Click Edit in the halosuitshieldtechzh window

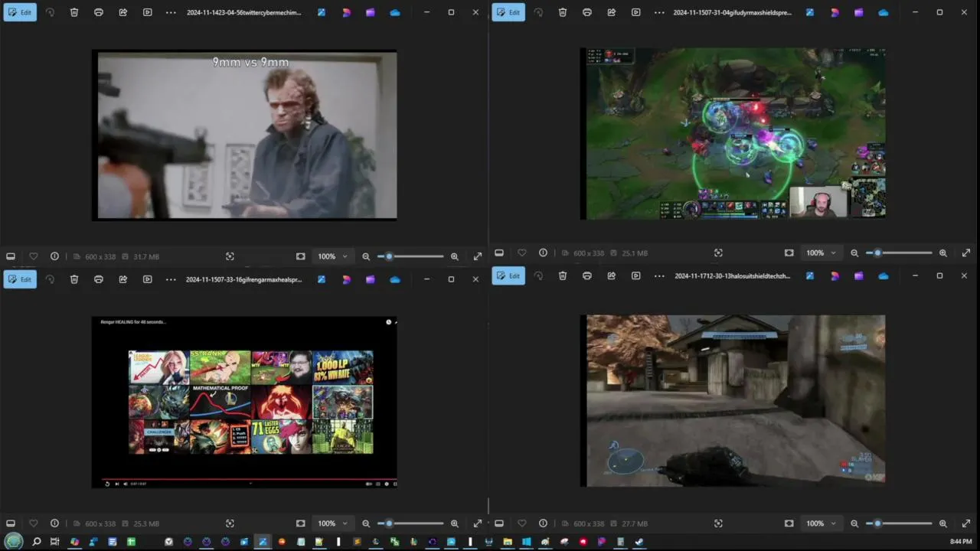508,275
